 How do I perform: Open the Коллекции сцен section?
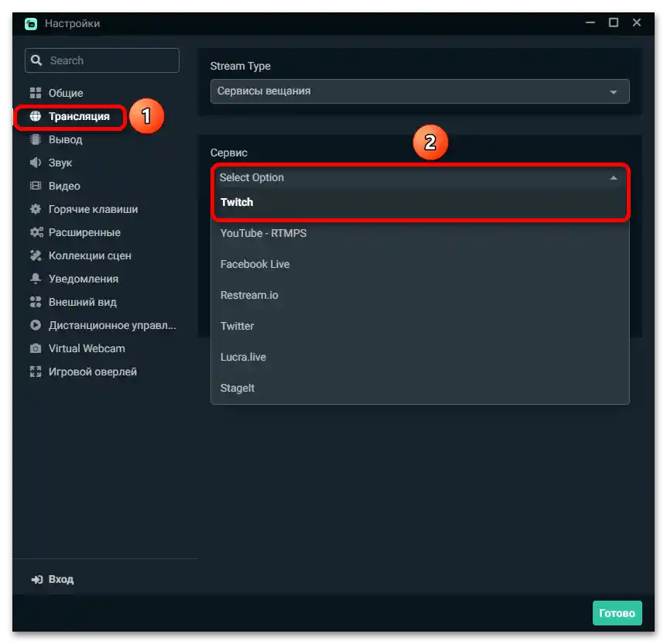[x=90, y=255]
